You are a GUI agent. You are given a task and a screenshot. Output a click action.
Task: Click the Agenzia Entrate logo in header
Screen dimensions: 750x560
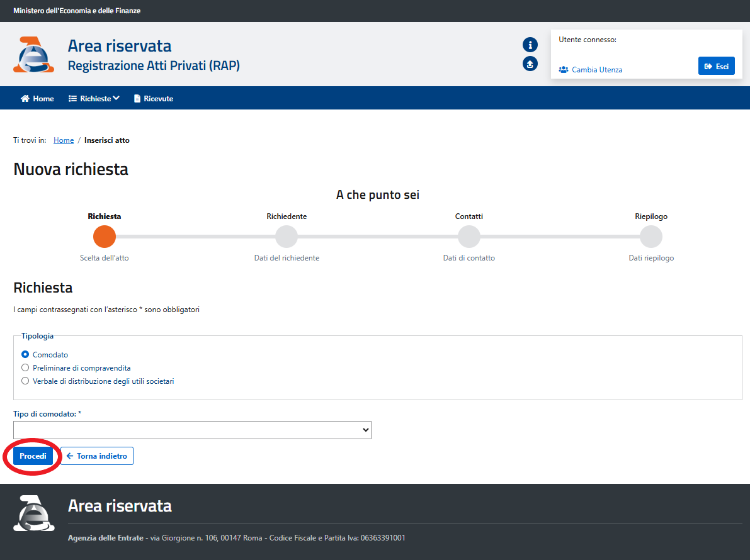(33, 55)
